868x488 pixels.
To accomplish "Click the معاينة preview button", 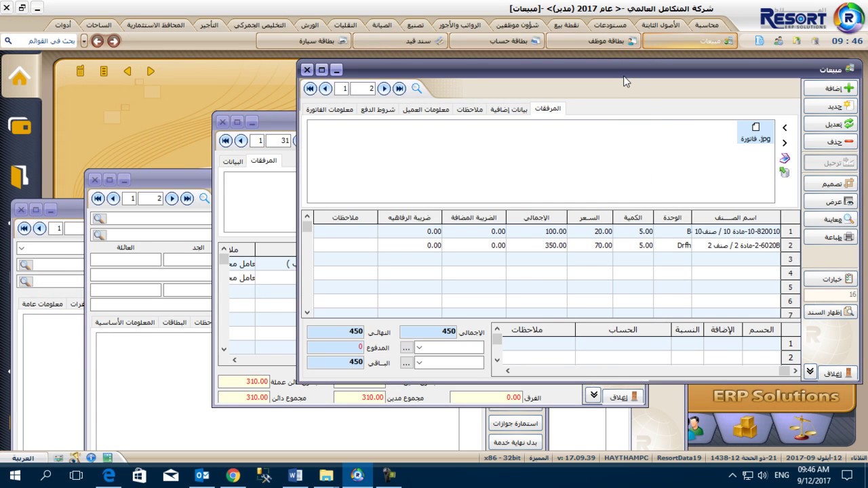I will tap(830, 219).
